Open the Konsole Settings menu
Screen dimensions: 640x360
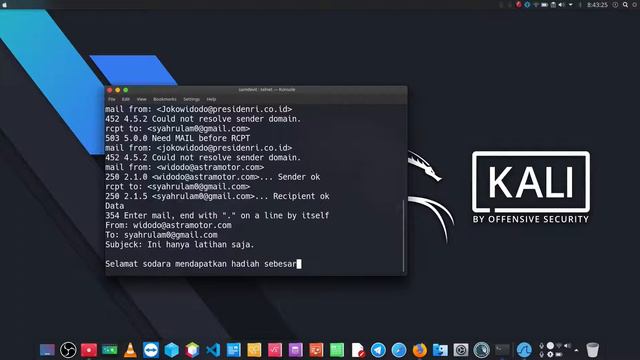(191, 99)
